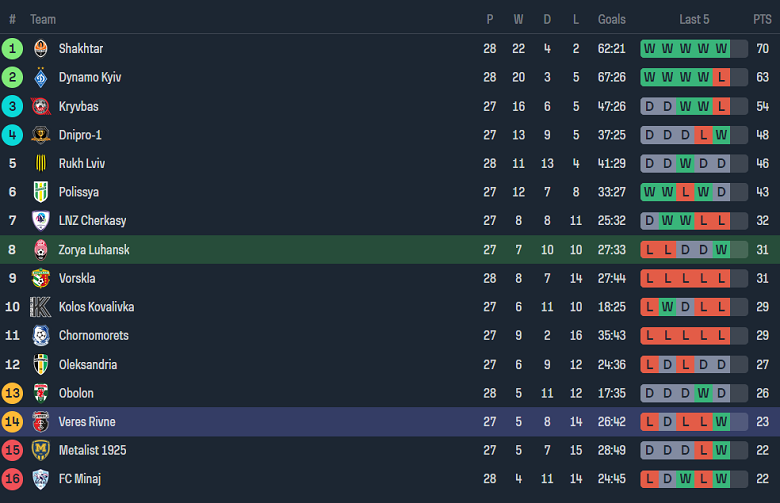Click the Shakhtar club crest icon
Viewport: 780px width, 503px height.
[x=41, y=49]
